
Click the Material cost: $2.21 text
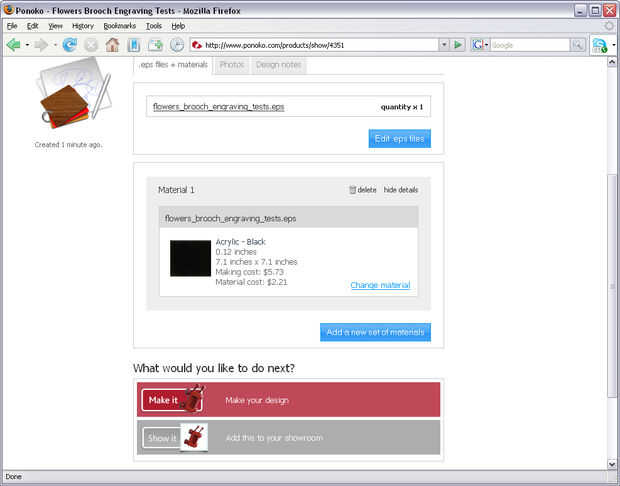tap(251, 282)
